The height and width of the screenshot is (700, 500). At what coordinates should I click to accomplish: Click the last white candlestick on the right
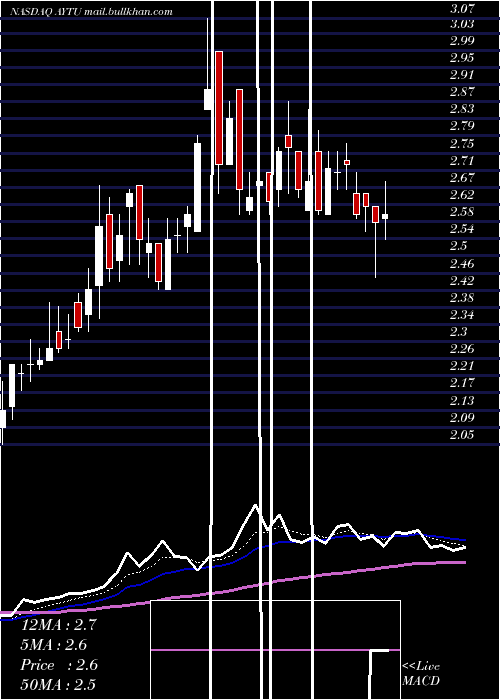(x=385, y=216)
